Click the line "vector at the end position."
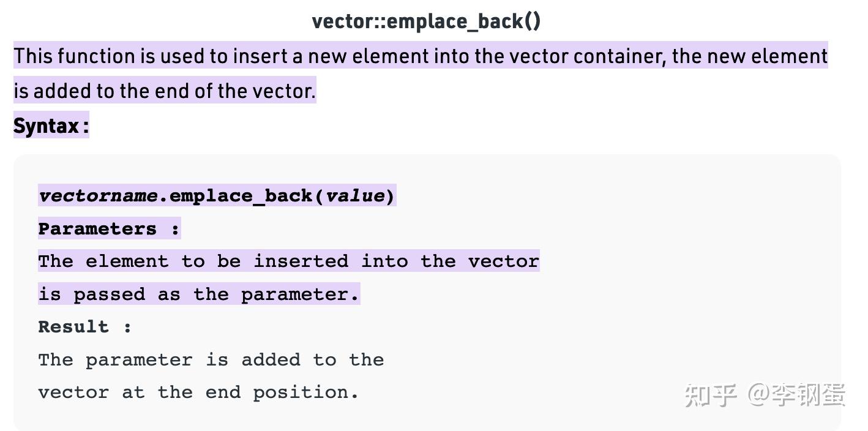Image resolution: width=868 pixels, height=431 pixels. (198, 392)
